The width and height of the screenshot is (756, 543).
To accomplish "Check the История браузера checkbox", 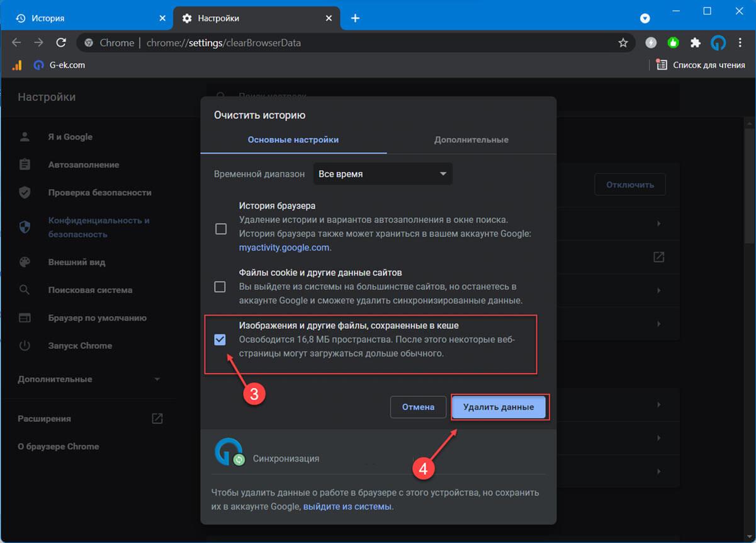I will 221,229.
